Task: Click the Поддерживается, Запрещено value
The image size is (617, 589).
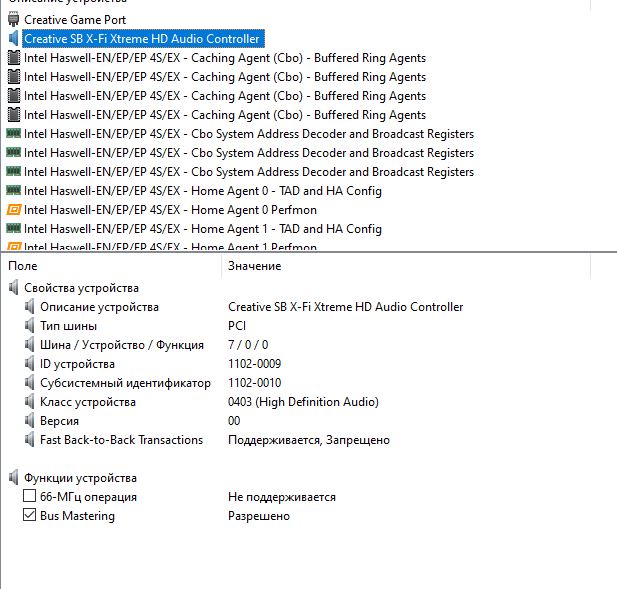Action: coord(308,440)
